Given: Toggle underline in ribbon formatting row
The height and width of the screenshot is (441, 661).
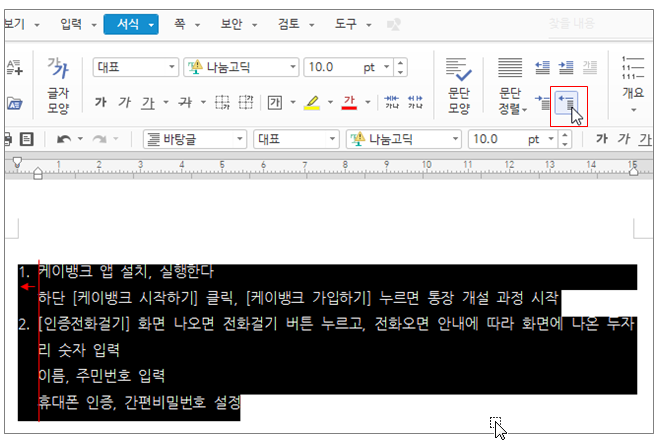Looking at the screenshot, I should click(148, 102).
